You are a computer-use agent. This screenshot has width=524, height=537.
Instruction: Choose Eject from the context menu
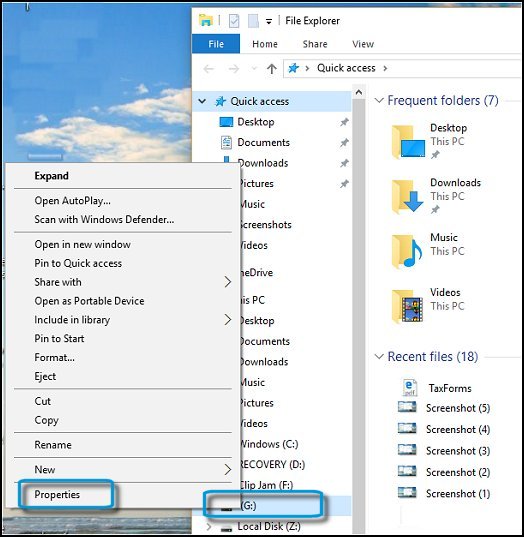(x=45, y=376)
